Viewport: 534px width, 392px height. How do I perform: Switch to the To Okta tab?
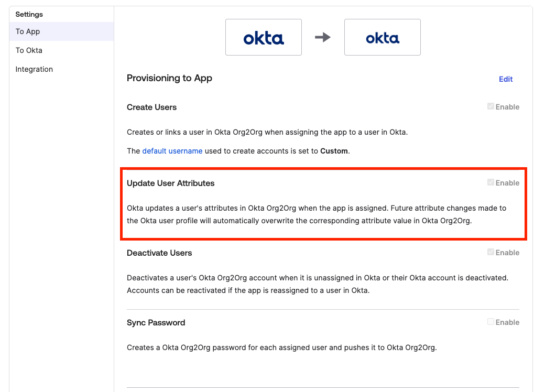(29, 50)
